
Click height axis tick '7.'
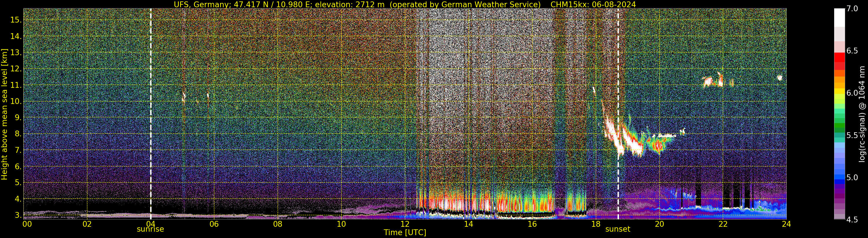18,150
